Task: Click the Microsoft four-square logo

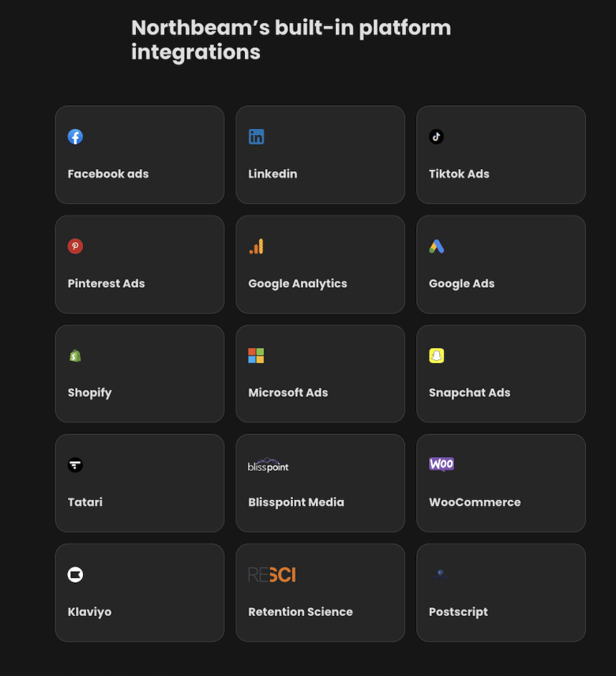Action: pyautogui.click(x=256, y=355)
